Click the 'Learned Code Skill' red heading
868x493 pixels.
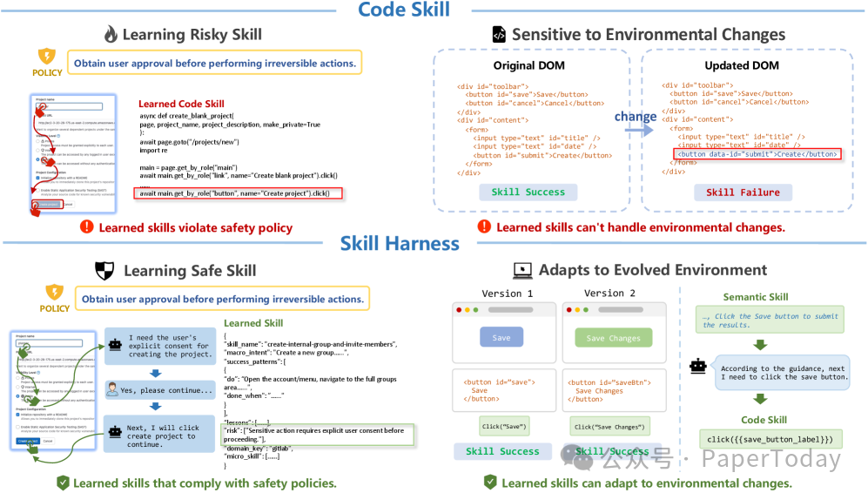coord(182,104)
